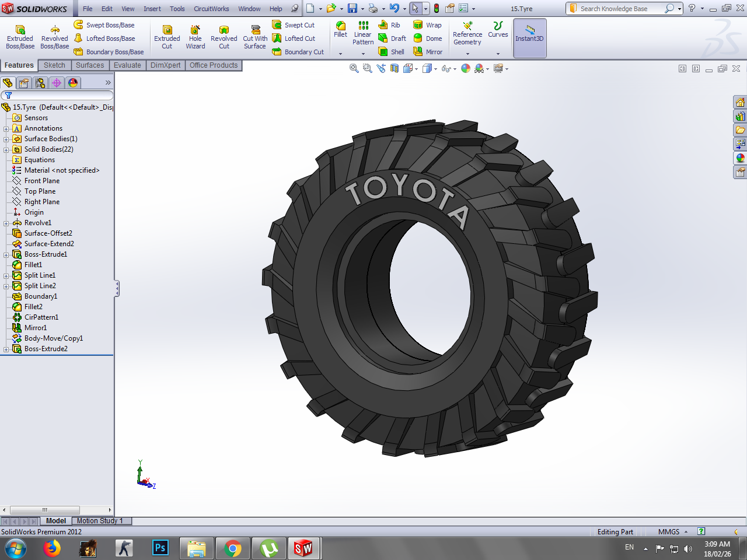Screen dimensions: 747x560
Task: Activate the Revolved Cut tool
Action: coord(224,37)
